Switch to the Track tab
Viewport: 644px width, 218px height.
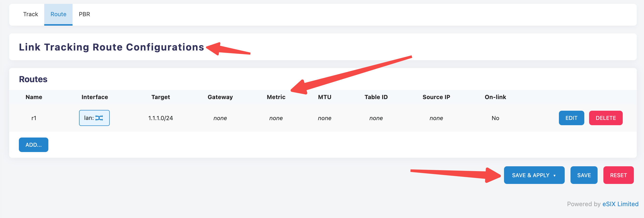click(30, 14)
